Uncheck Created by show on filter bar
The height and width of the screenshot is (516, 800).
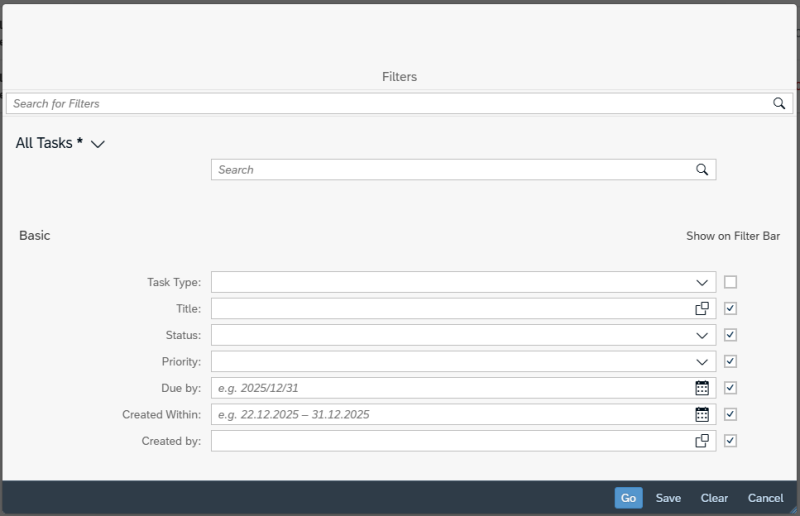click(731, 440)
